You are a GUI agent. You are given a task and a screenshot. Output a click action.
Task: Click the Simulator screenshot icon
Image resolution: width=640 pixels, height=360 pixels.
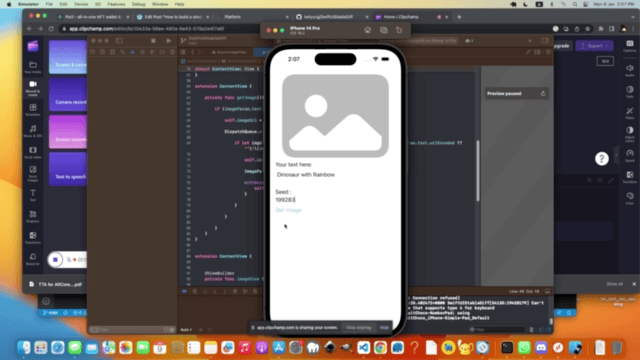click(x=384, y=30)
